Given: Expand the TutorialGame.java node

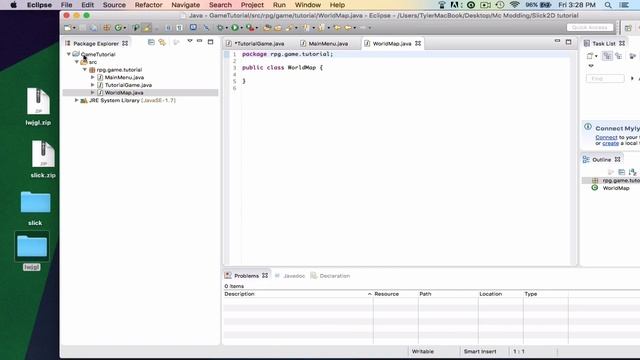Looking at the screenshot, I should 93,85.
